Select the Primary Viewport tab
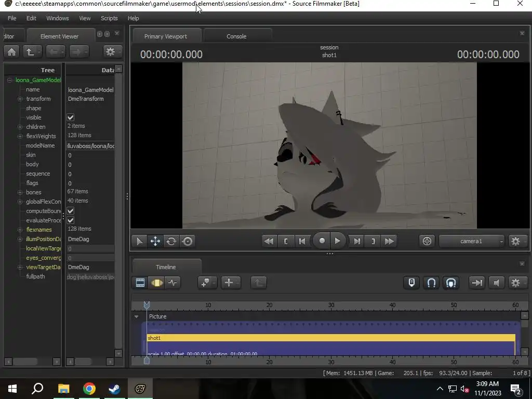 (x=166, y=36)
